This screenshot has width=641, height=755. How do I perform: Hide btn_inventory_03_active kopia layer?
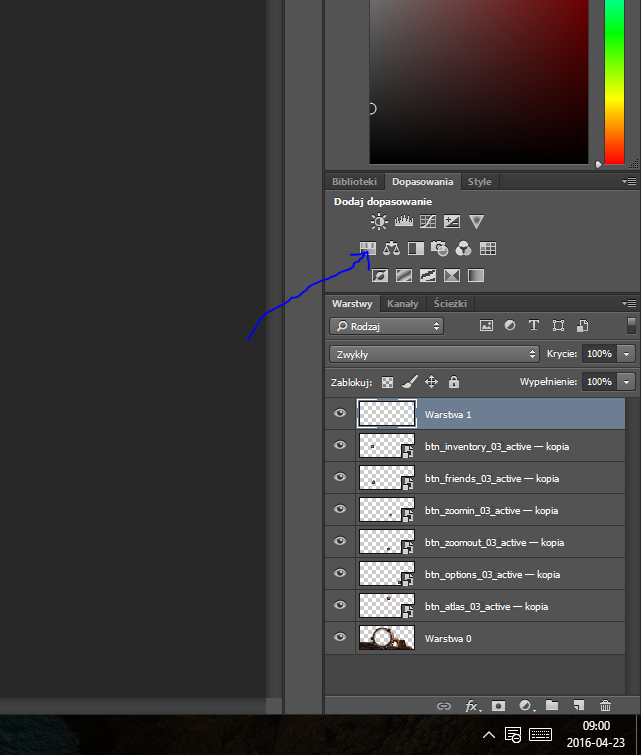tap(340, 445)
